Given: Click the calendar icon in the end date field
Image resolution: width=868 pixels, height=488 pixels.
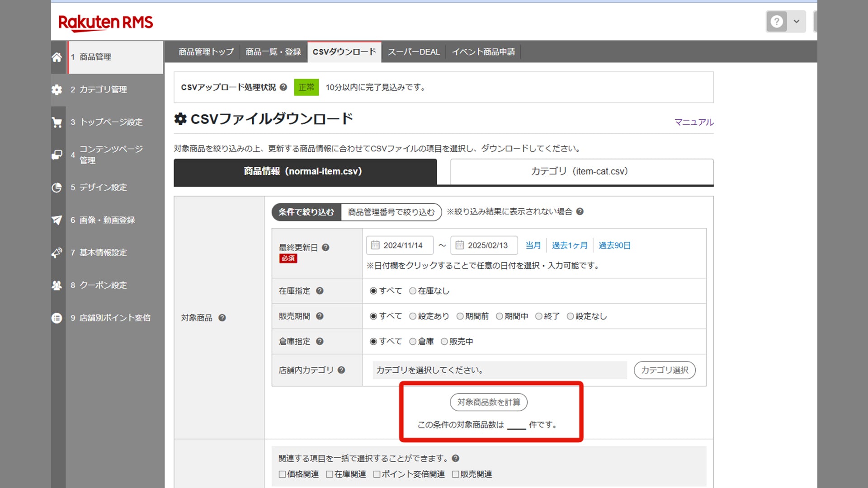Looking at the screenshot, I should tap(459, 245).
